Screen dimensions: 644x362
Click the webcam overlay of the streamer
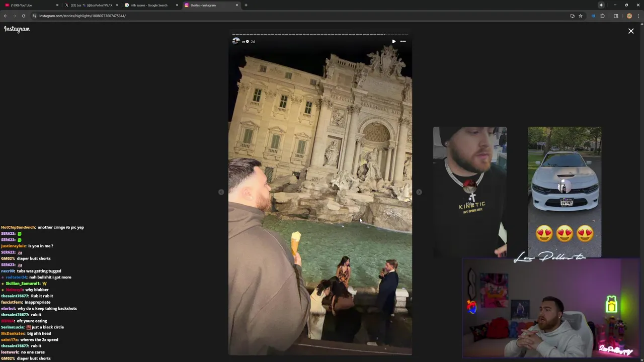pyautogui.click(x=551, y=308)
